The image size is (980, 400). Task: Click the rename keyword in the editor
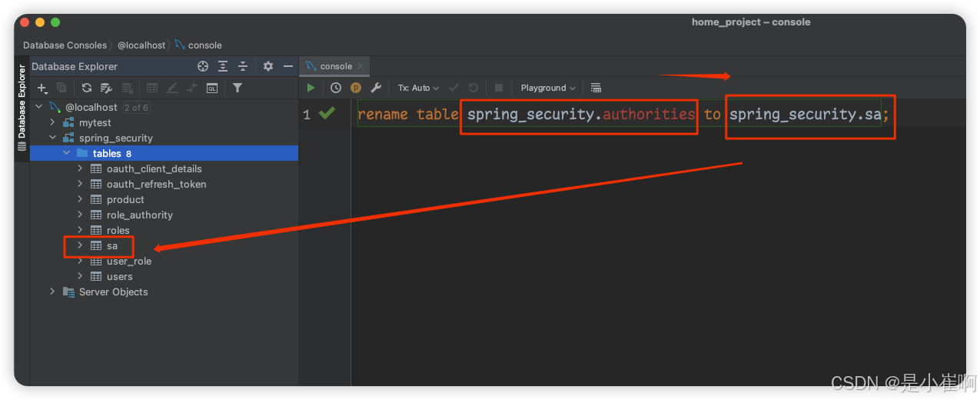click(x=383, y=114)
